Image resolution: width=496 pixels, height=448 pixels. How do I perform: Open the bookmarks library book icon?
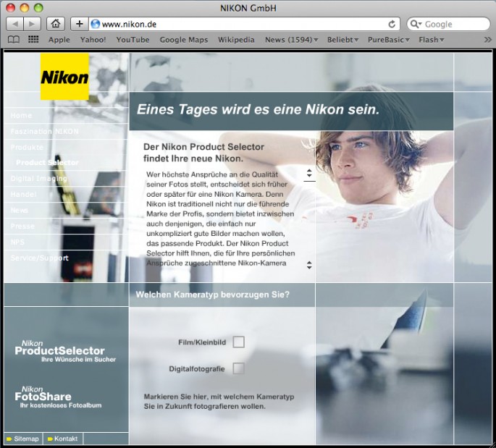pos(14,40)
